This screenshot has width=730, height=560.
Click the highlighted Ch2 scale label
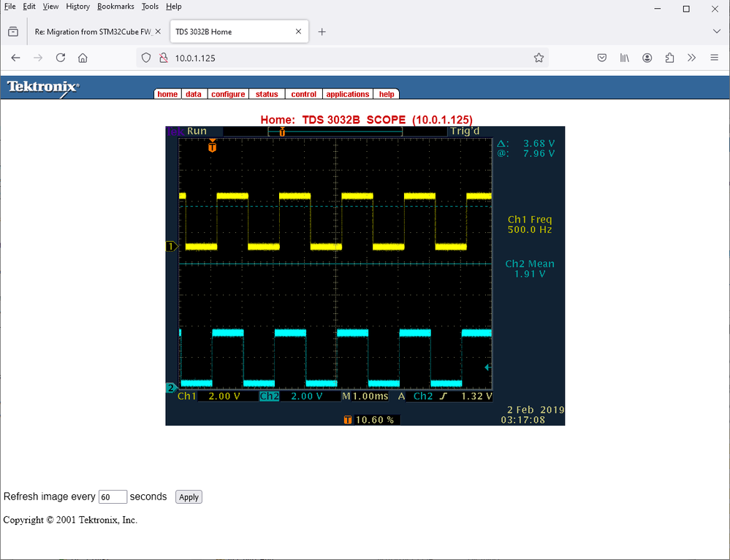(270, 396)
